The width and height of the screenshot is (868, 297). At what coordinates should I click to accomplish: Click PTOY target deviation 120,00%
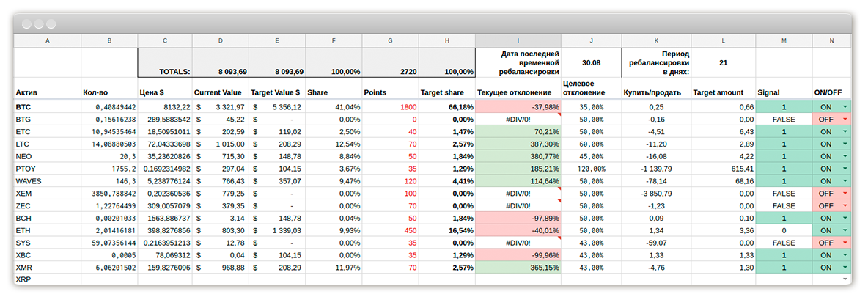(x=591, y=169)
